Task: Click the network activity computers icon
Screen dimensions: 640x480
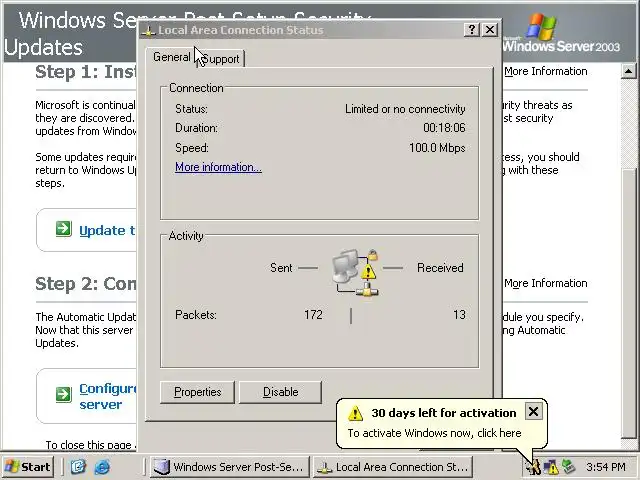Action: coord(356,273)
